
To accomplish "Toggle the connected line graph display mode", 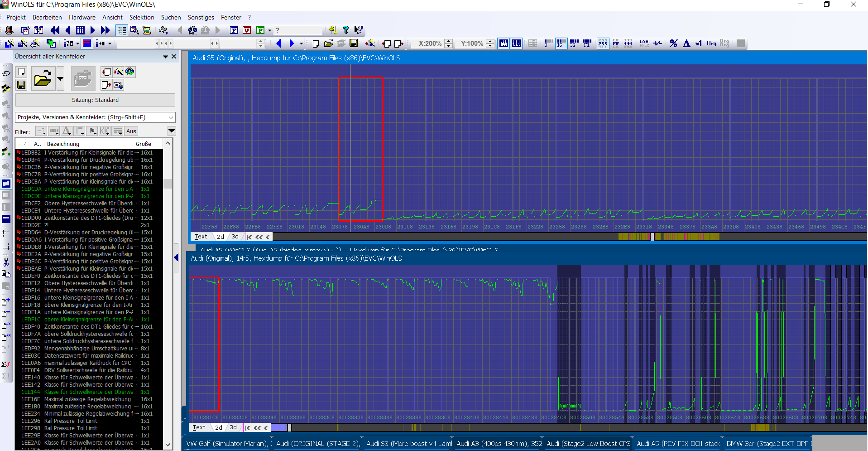I will tap(504, 44).
